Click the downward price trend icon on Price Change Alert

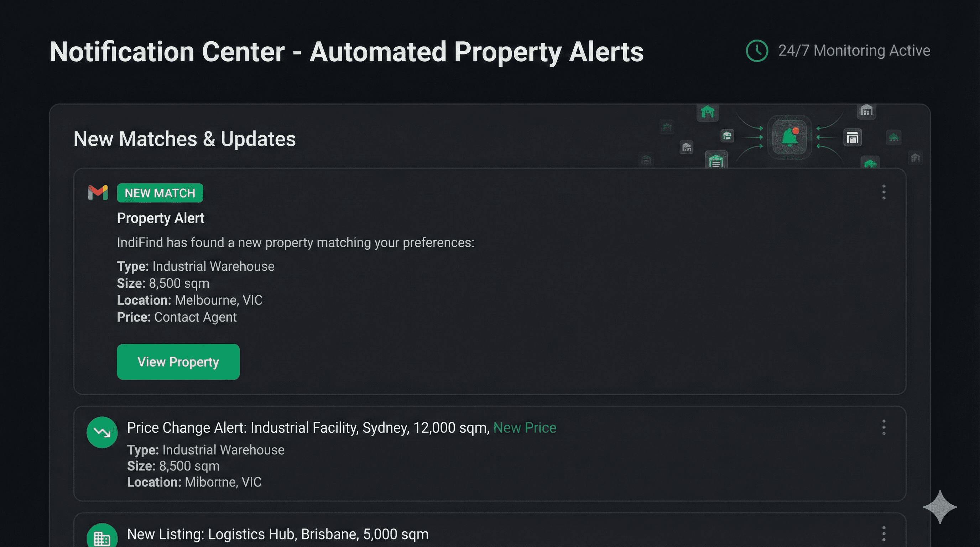(101, 432)
